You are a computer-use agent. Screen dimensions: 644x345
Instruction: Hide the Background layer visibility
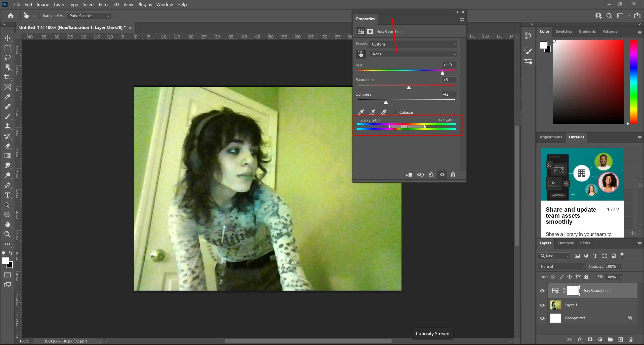click(x=542, y=318)
